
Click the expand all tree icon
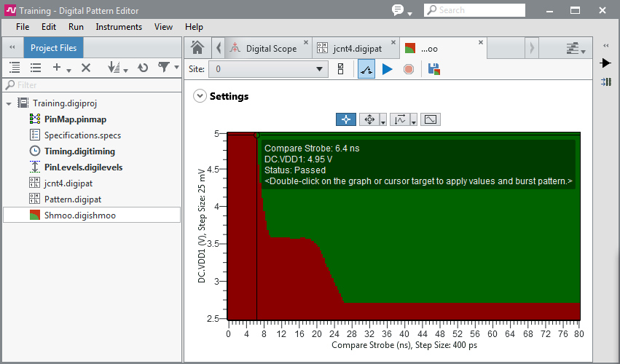(x=15, y=68)
